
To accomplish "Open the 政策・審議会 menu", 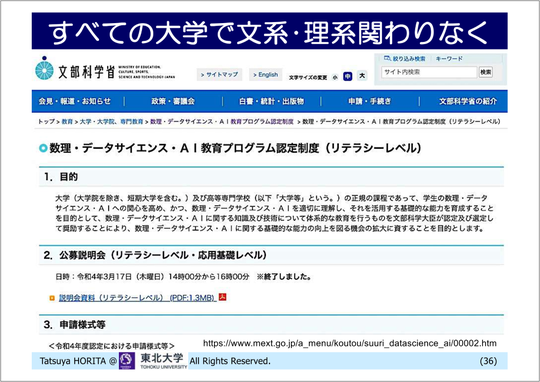I will pos(173,101).
